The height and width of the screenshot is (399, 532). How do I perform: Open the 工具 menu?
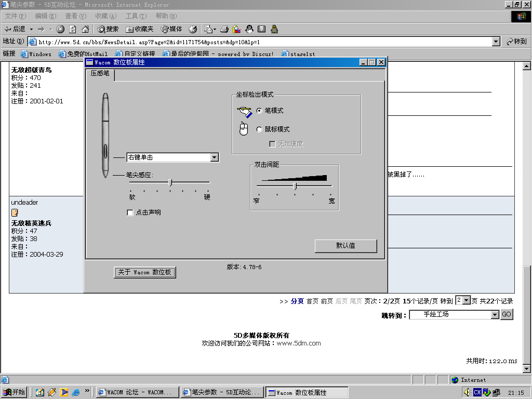point(136,16)
